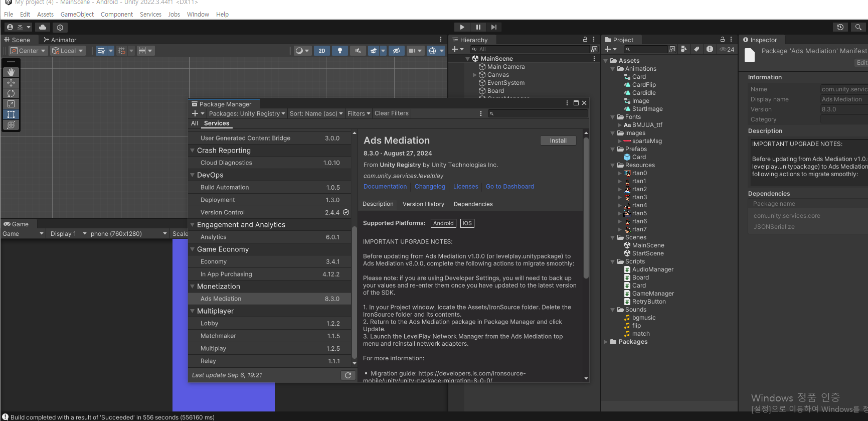Select the Hand (View) tool

tap(11, 72)
